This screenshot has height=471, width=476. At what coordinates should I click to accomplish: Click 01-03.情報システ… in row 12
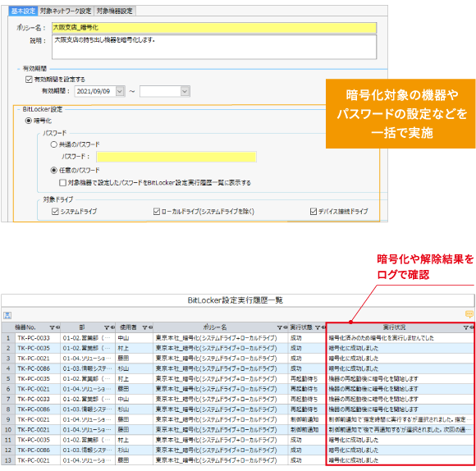[x=87, y=450]
